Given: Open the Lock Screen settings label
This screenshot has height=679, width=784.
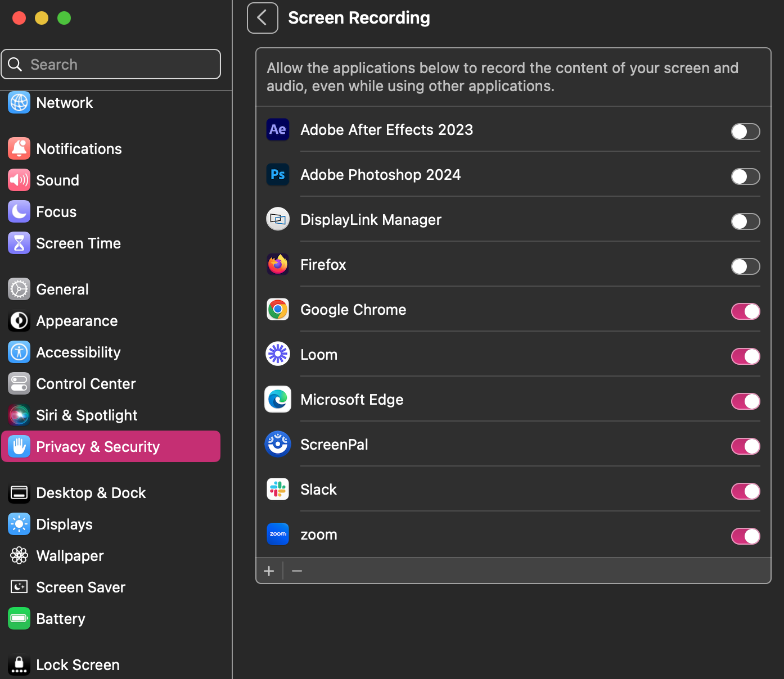Looking at the screenshot, I should pos(78,664).
